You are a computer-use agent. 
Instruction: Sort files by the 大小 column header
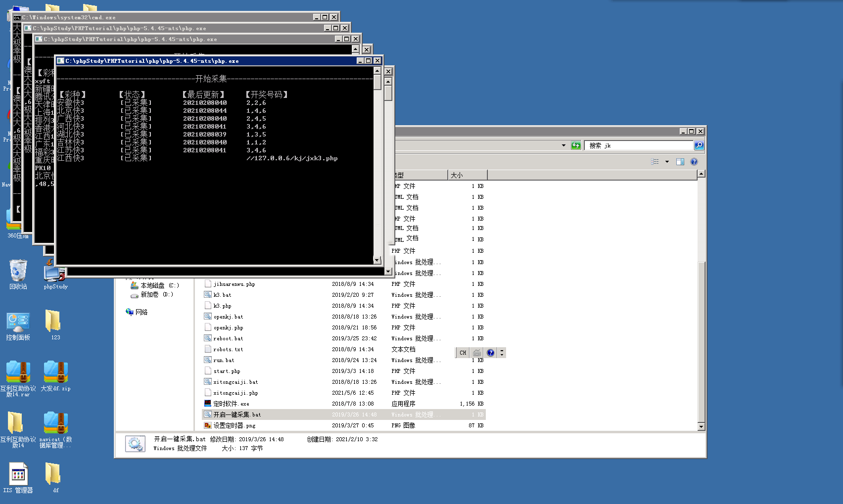click(467, 175)
